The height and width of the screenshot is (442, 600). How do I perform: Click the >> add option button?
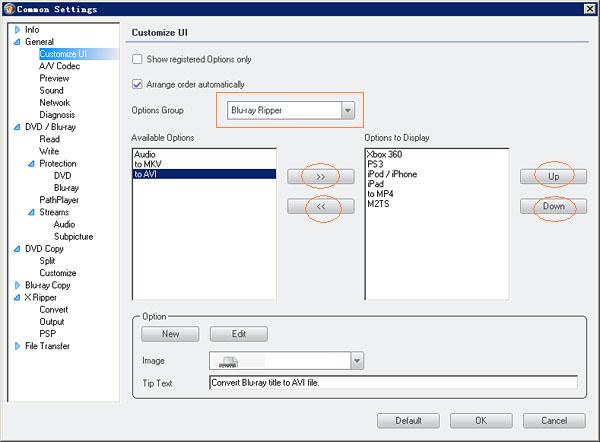coord(321,177)
